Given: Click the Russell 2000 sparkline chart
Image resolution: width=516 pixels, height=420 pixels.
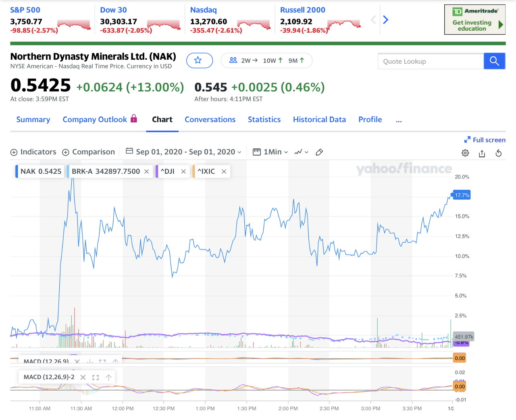Looking at the screenshot, I should coord(344,25).
